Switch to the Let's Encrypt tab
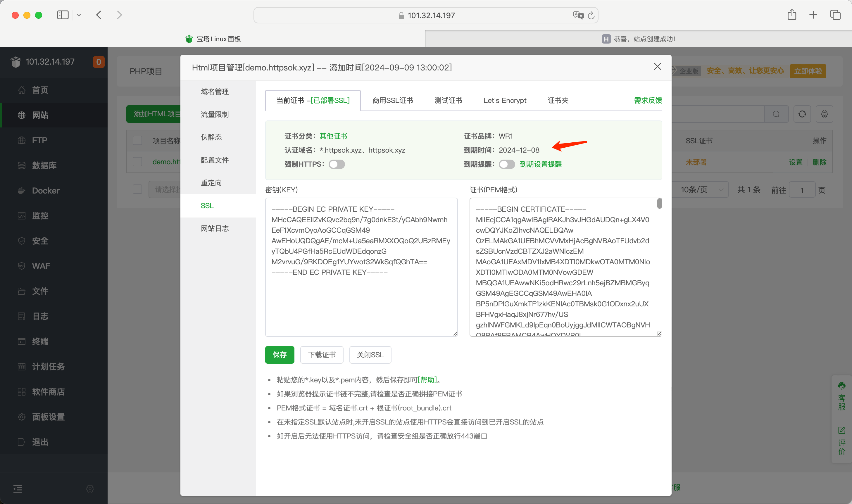The height and width of the screenshot is (504, 852). pyautogui.click(x=505, y=101)
